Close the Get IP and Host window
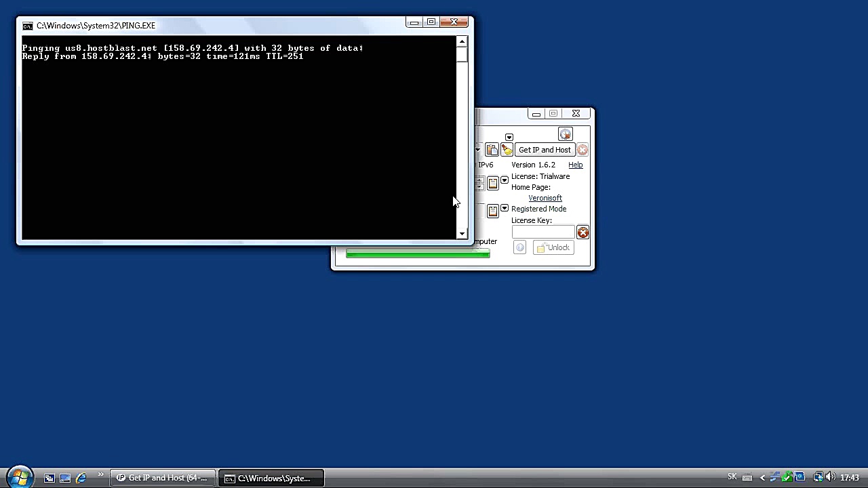The image size is (868, 488). [x=576, y=113]
